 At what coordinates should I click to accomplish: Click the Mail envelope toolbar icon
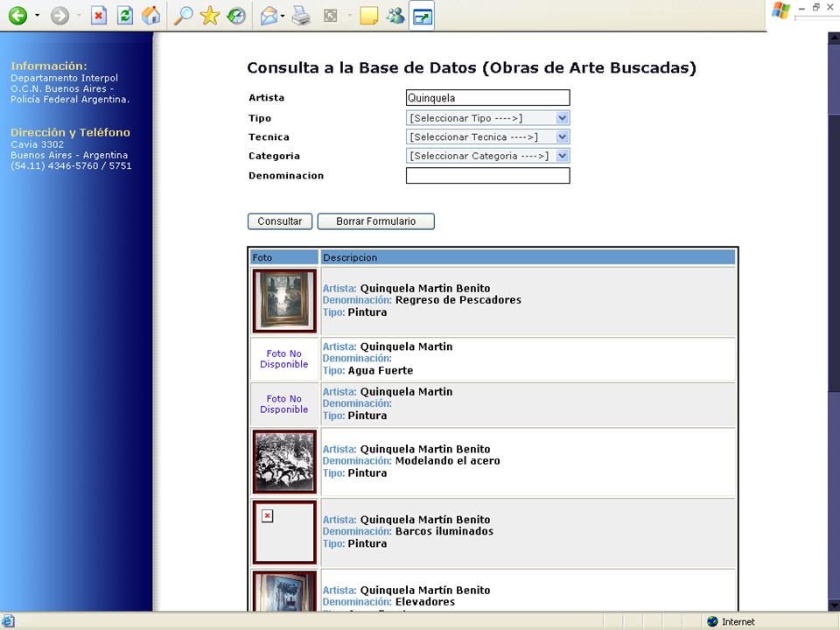click(269, 16)
